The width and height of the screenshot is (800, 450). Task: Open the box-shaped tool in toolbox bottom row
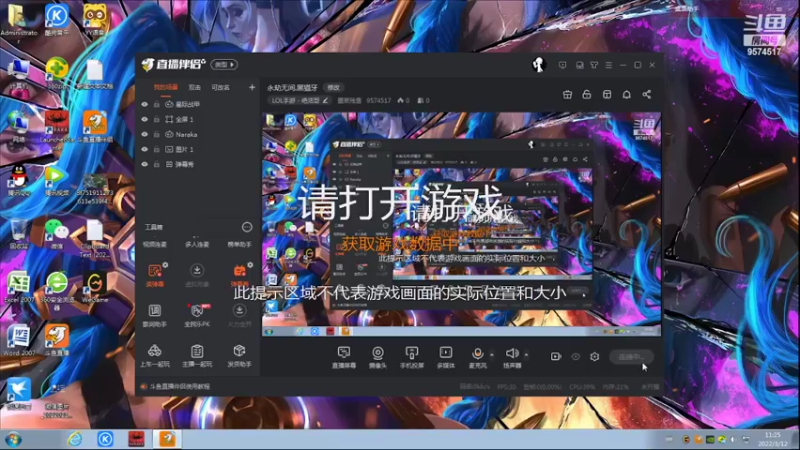pyautogui.click(x=239, y=355)
